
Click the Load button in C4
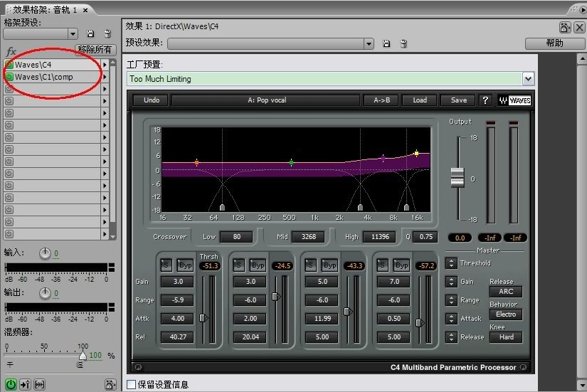420,100
